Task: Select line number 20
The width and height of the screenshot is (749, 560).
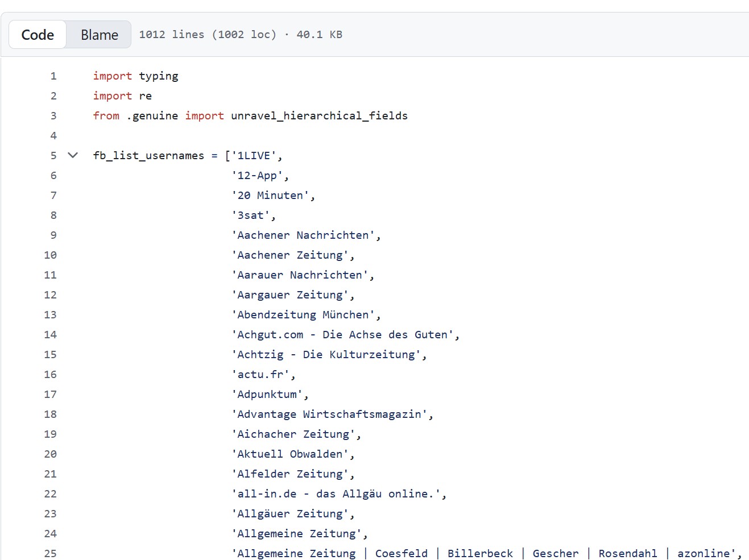Action: (51, 454)
